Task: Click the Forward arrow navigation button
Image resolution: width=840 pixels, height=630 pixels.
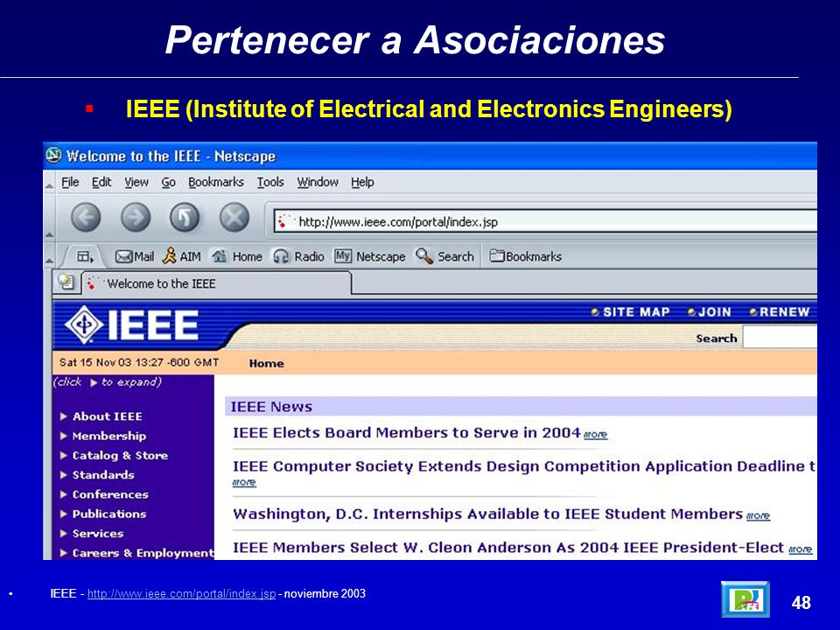Action: coord(136,218)
